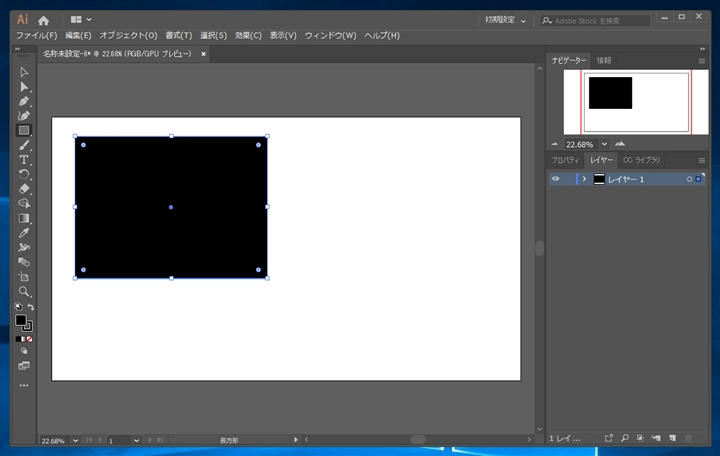Open ウィンドウ(W) menu

331,35
